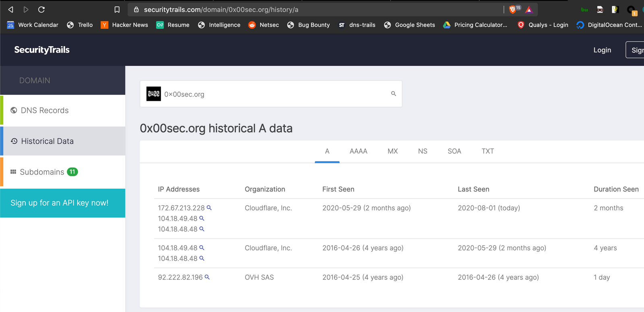Click 2020-08-01 (today) cell

489,208
